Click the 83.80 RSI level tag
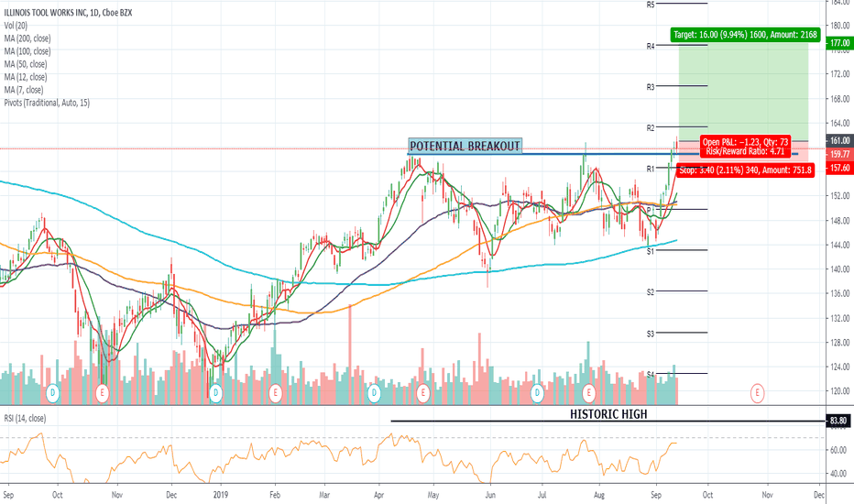Screen dimensions: 854x504 click(x=838, y=422)
